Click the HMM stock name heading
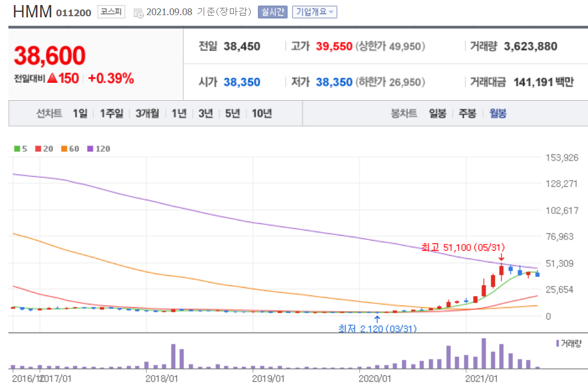Screen dimensions: 588x390 point(32,12)
